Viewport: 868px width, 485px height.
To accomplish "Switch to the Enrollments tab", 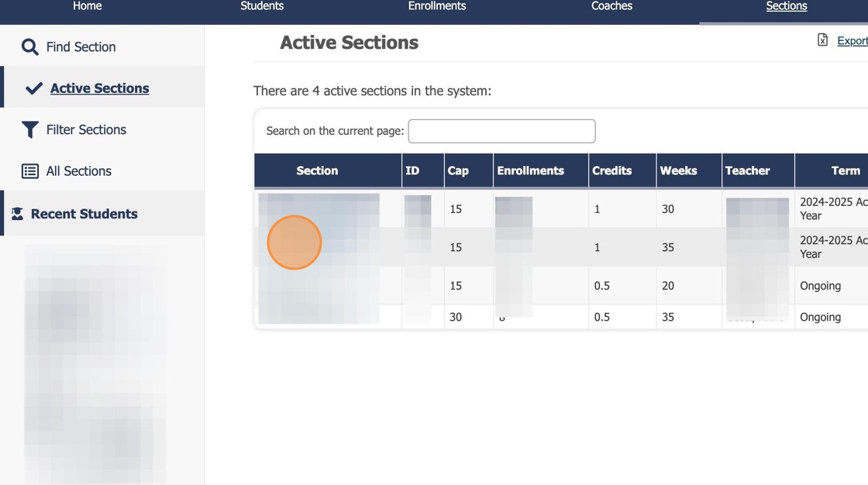I will tap(437, 6).
